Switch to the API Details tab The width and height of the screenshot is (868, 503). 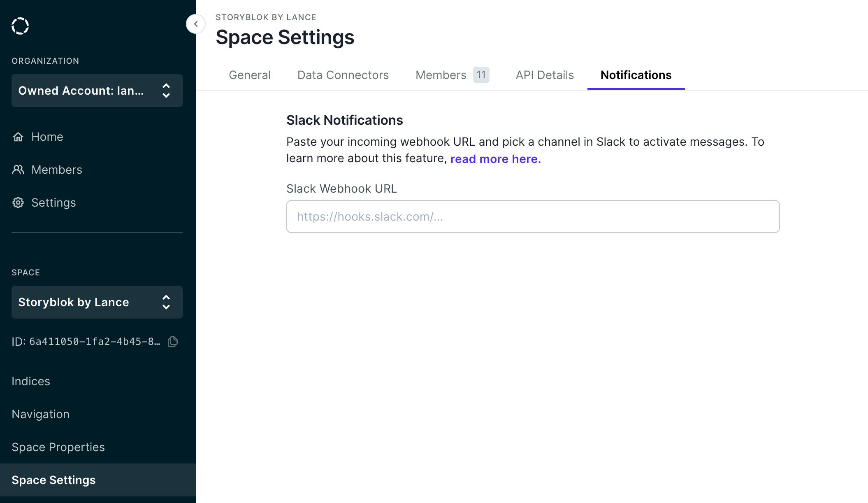click(545, 75)
